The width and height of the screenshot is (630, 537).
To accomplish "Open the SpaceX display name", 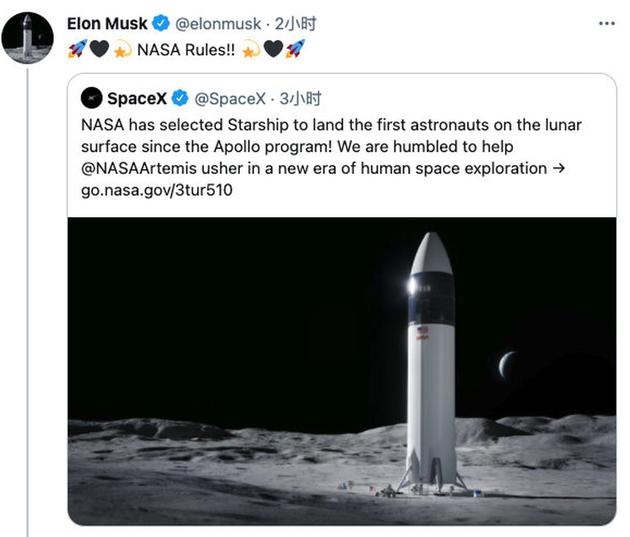I will tap(137, 98).
